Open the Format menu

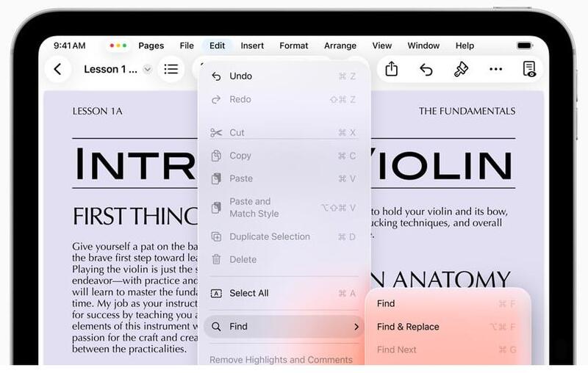point(293,46)
